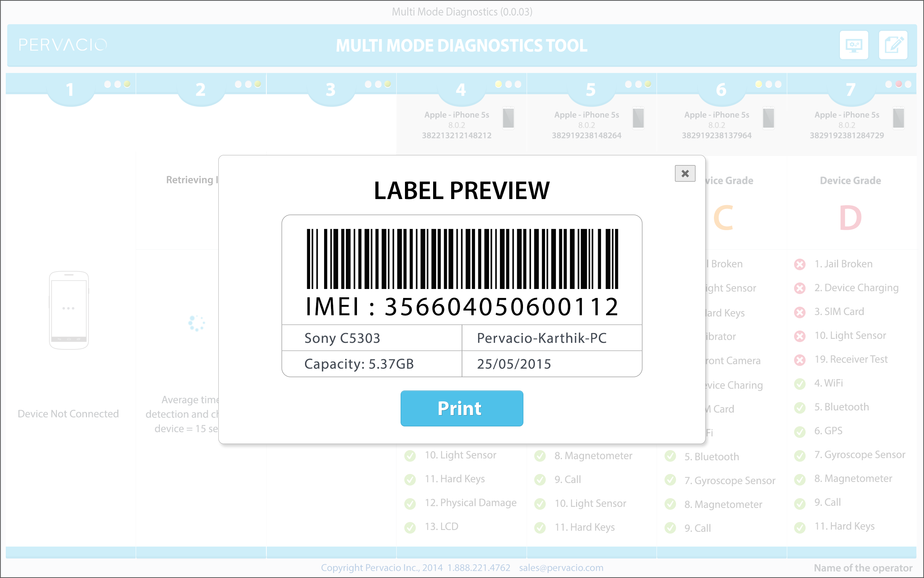Select device slot number 4
This screenshot has height=578, width=924.
461,90
